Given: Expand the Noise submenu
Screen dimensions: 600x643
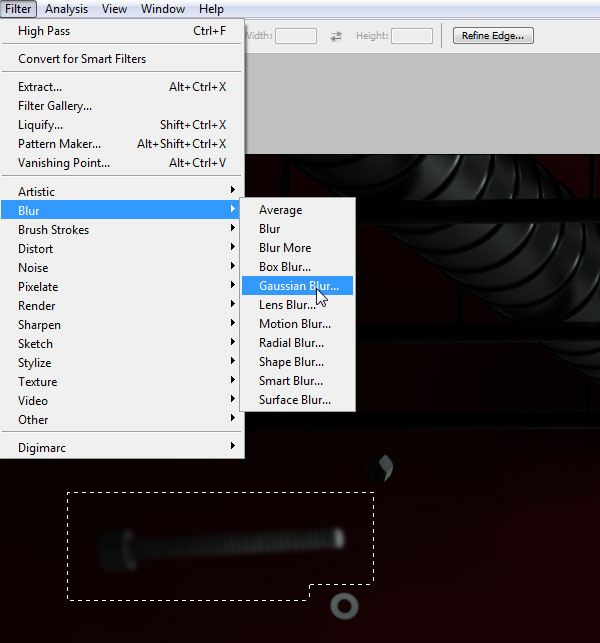Looking at the screenshot, I should [x=122, y=267].
